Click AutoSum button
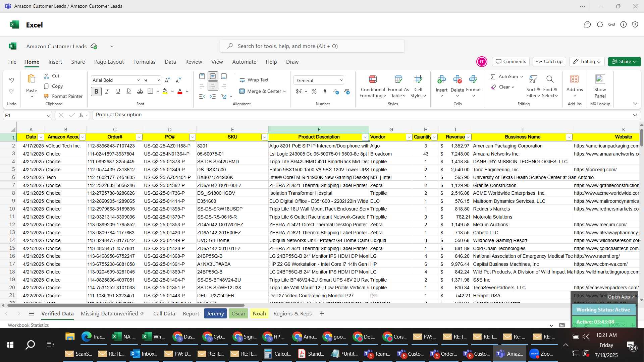The width and height of the screenshot is (644, 362). click(504, 77)
